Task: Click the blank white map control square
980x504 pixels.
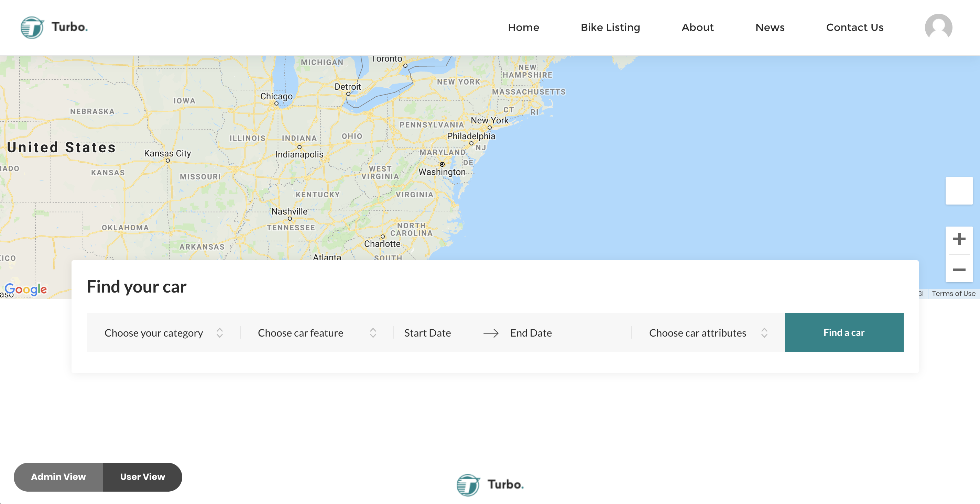Action: pos(959,191)
